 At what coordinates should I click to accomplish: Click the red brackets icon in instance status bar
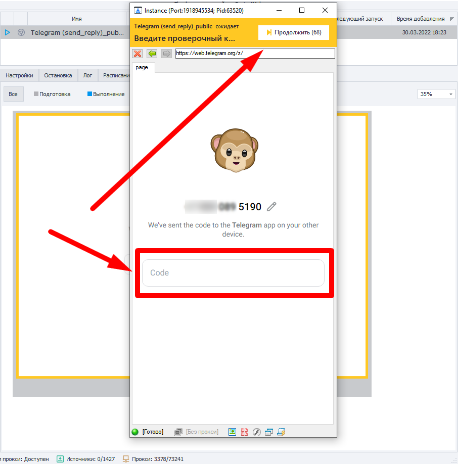(x=244, y=432)
